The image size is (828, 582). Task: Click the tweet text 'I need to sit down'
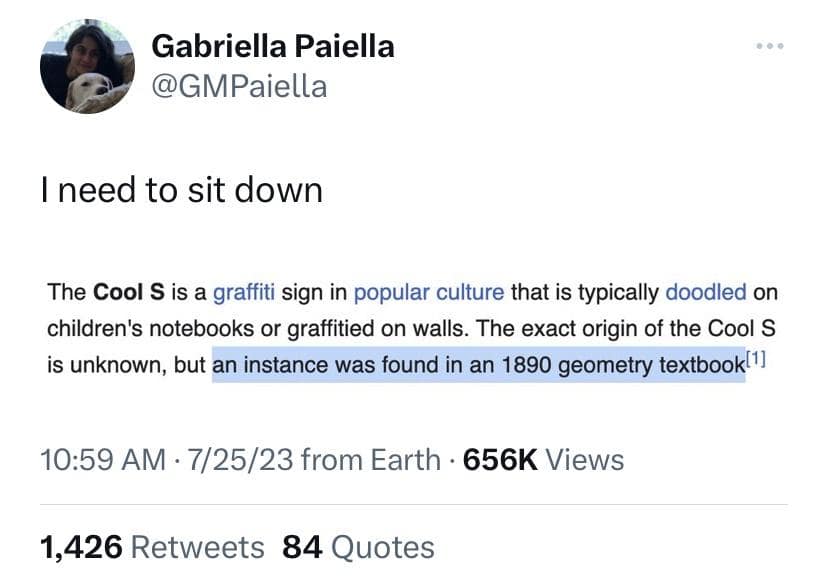[x=181, y=189]
